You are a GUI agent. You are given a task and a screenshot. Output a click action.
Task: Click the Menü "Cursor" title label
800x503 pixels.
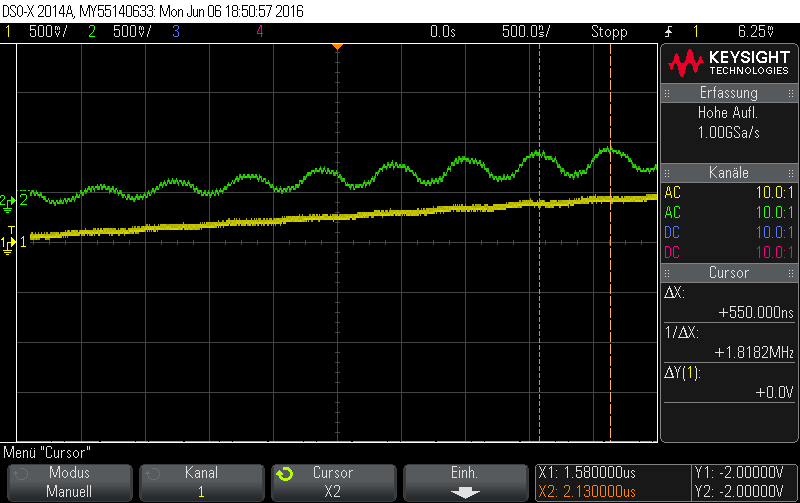click(x=47, y=453)
